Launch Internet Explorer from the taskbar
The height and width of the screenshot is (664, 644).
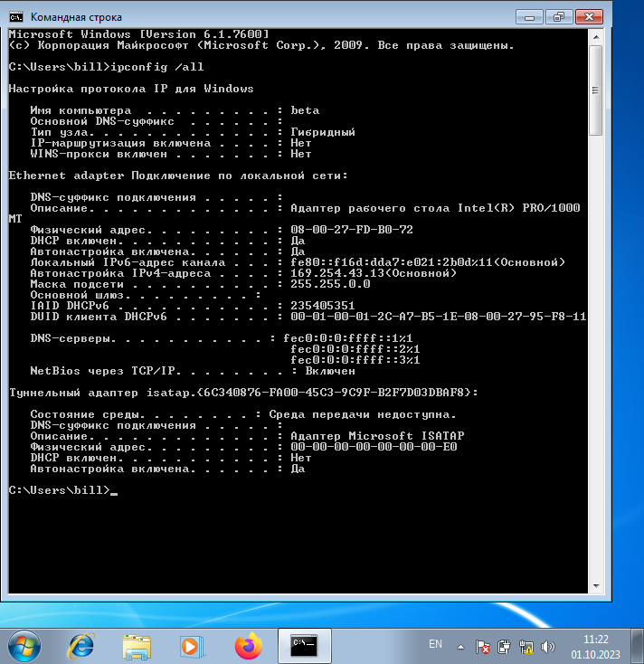80,646
